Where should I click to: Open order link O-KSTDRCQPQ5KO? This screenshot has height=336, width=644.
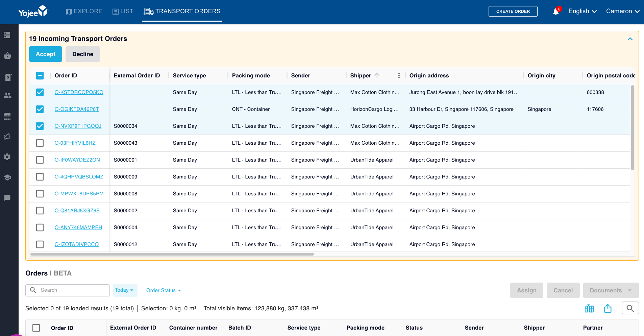pos(79,92)
